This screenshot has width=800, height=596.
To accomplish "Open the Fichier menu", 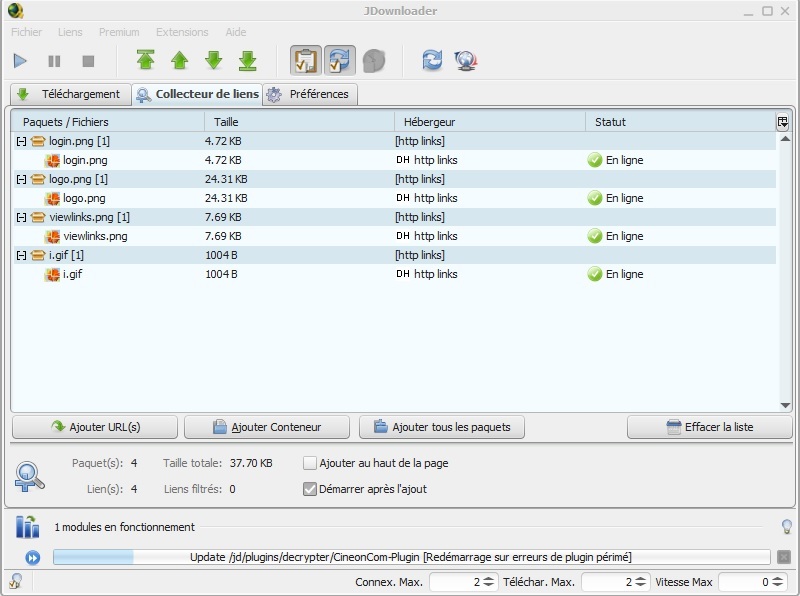I will [27, 32].
